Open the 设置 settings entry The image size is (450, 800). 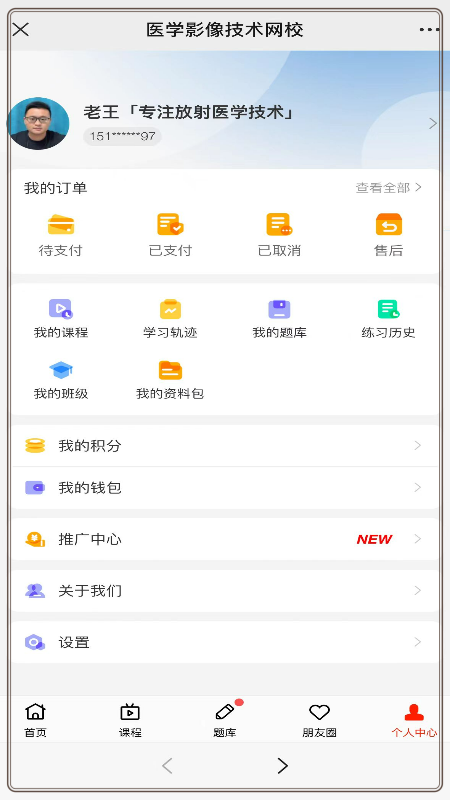pos(225,642)
